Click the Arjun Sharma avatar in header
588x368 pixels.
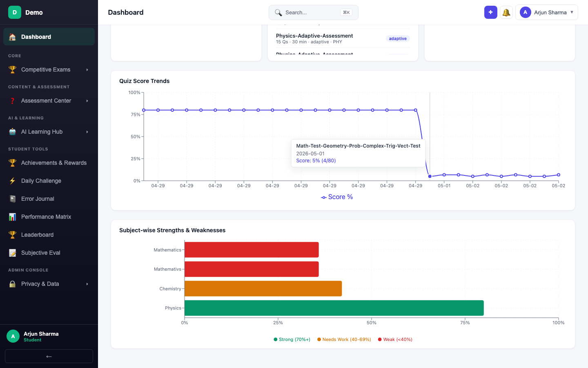click(525, 12)
